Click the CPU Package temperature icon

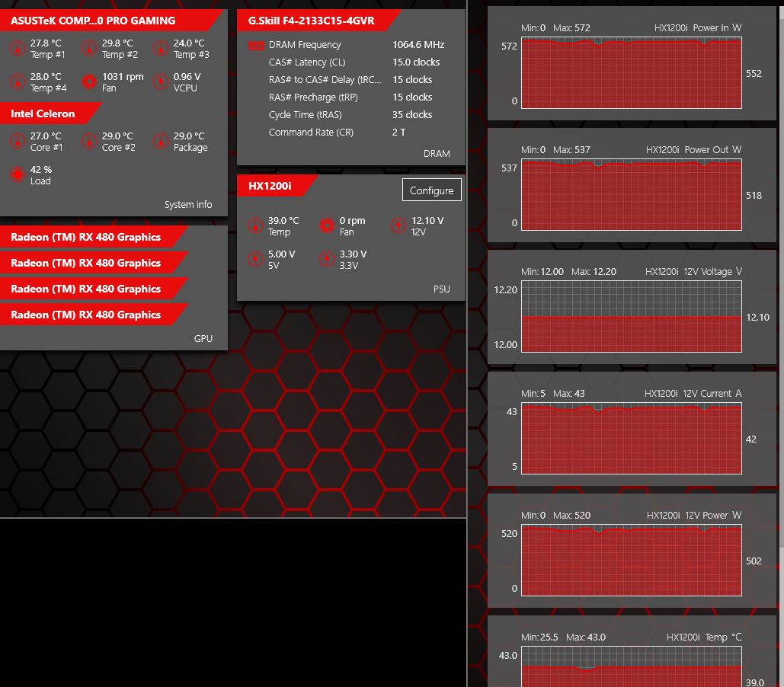point(161,141)
